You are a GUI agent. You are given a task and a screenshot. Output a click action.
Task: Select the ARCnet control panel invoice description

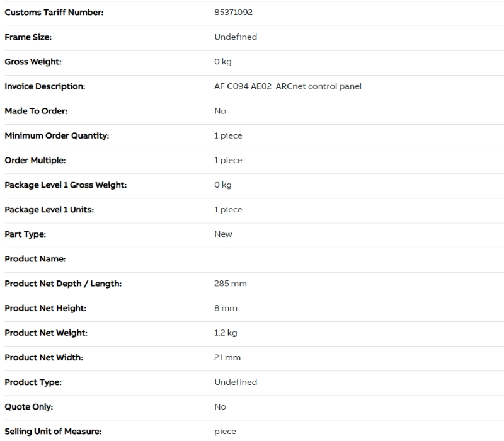[x=288, y=86]
